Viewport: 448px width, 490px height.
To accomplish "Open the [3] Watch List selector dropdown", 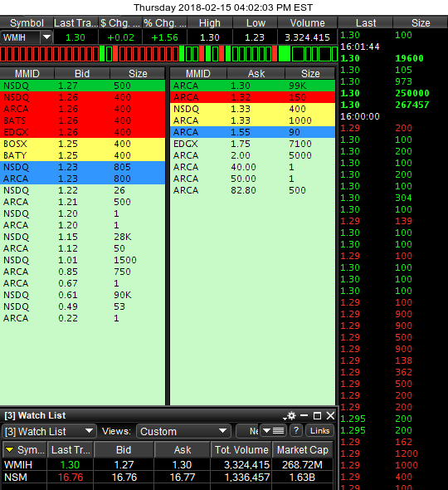I will pyautogui.click(x=49, y=431).
